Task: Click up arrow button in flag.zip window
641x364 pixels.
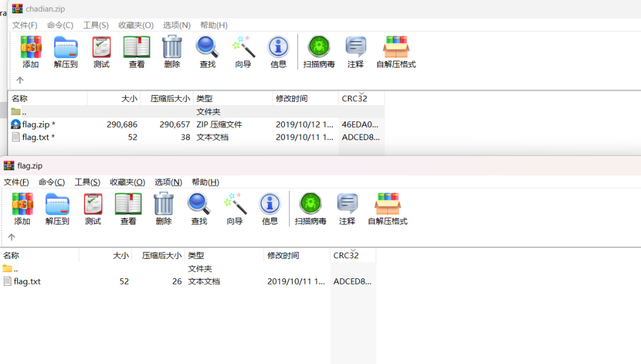Action: pyautogui.click(x=11, y=237)
